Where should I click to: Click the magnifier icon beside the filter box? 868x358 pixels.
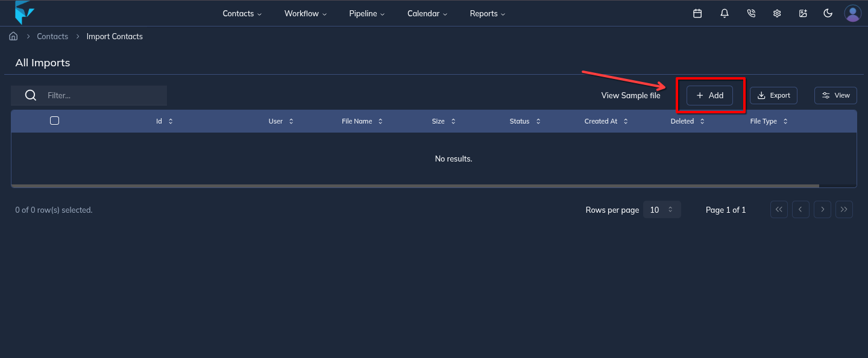(31, 95)
